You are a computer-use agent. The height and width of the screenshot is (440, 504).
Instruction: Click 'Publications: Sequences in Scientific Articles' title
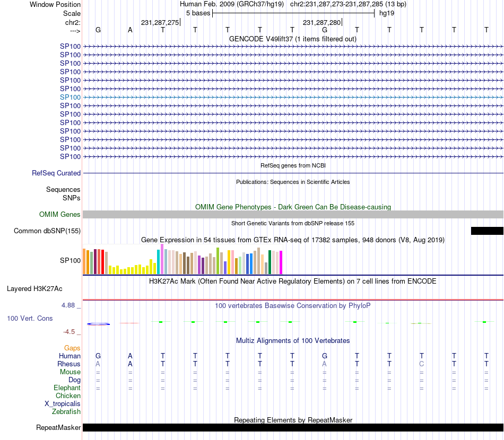[293, 182]
